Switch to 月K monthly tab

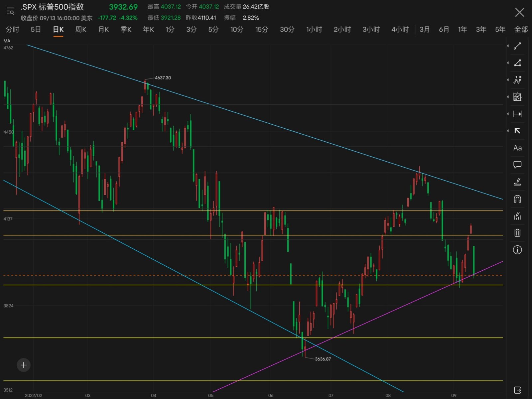point(103,30)
